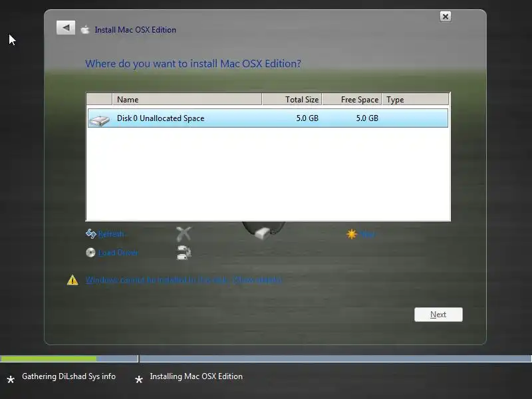Click the 'Installing Mac OSX Edition' step
The width and height of the screenshot is (532, 399).
[x=196, y=376]
